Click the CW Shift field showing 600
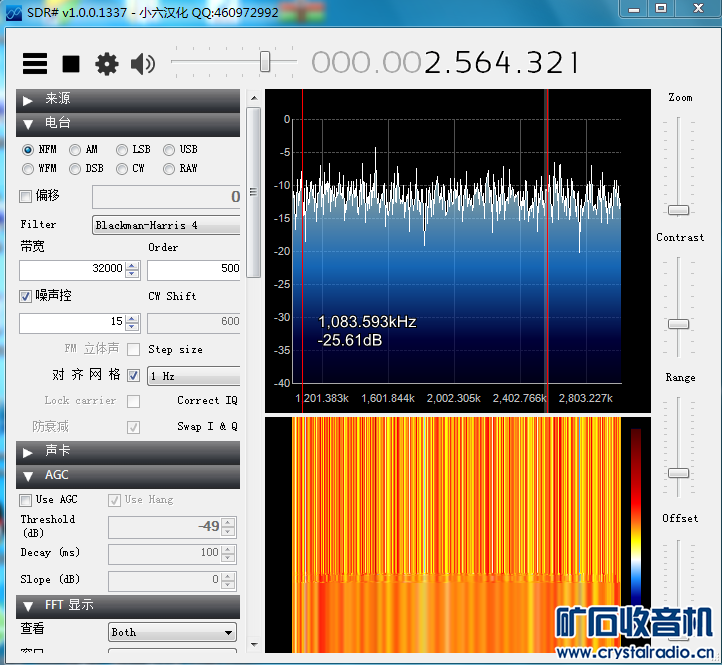722x665 pixels. 194,322
